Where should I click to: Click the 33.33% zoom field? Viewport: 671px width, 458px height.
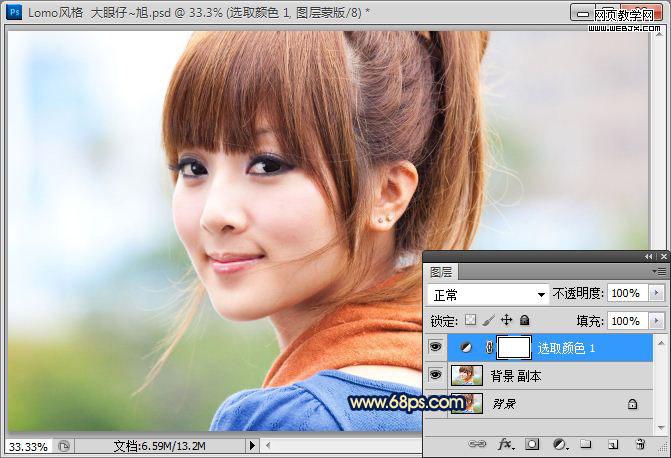pyautogui.click(x=28, y=447)
